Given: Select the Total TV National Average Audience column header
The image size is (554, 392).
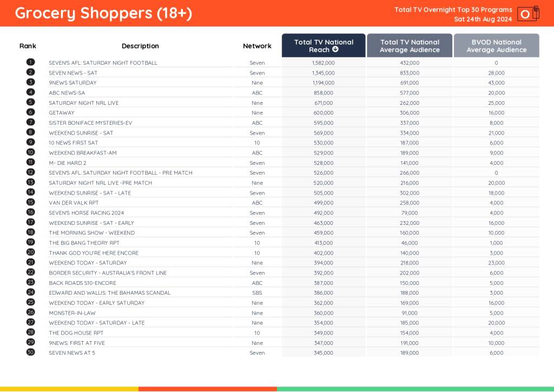Looking at the screenshot, I should 410,46.
